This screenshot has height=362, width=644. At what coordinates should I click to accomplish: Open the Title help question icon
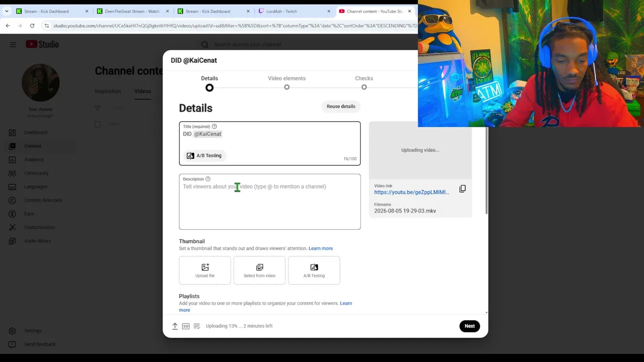point(214,126)
